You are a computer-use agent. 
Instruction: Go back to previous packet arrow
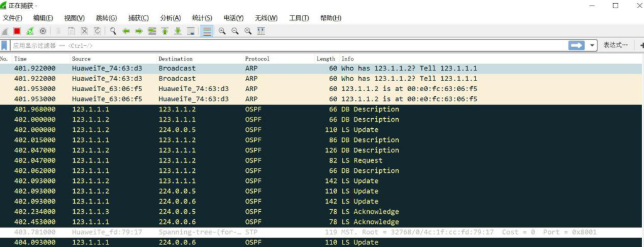click(126, 31)
